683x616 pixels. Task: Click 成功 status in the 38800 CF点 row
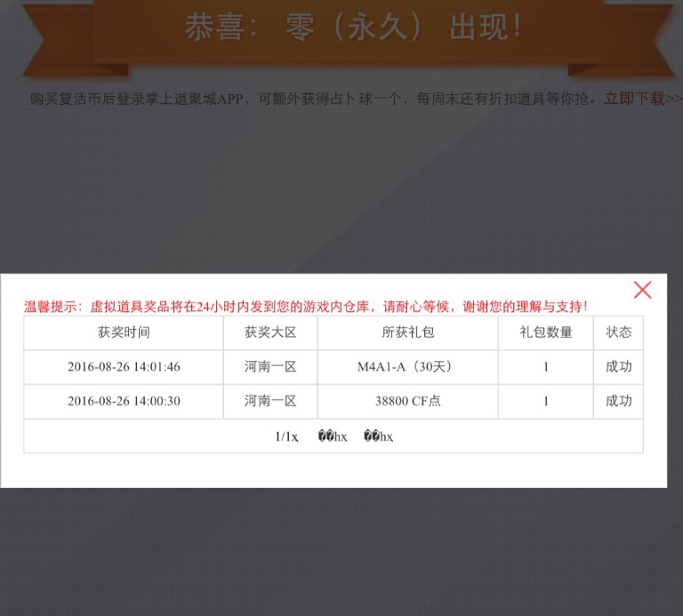(x=619, y=402)
